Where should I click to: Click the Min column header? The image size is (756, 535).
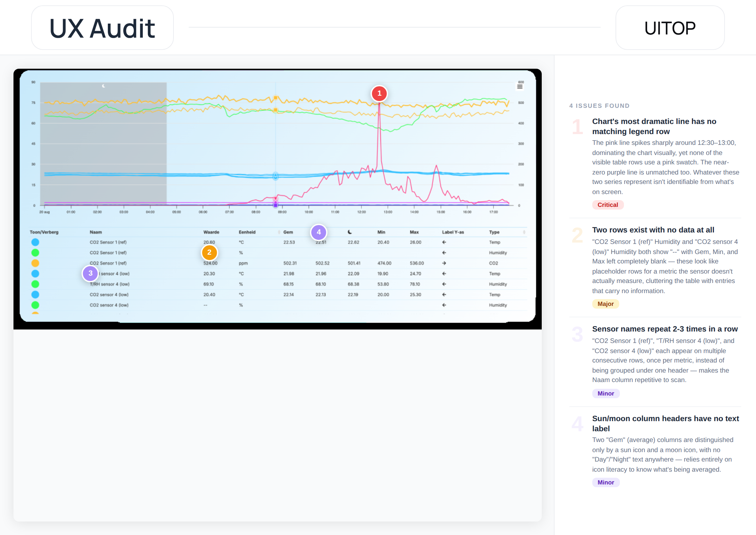[381, 232]
